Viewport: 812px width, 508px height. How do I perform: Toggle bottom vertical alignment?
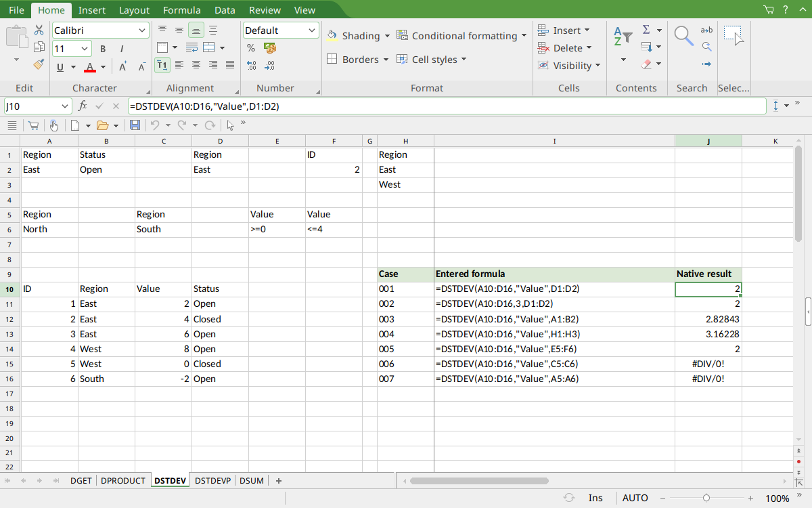pos(196,30)
